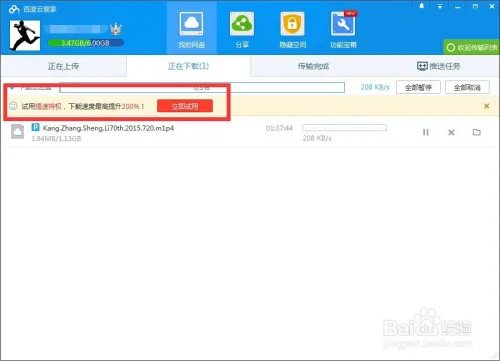
Task: Switch to 正在上传 tab
Action: pos(63,66)
